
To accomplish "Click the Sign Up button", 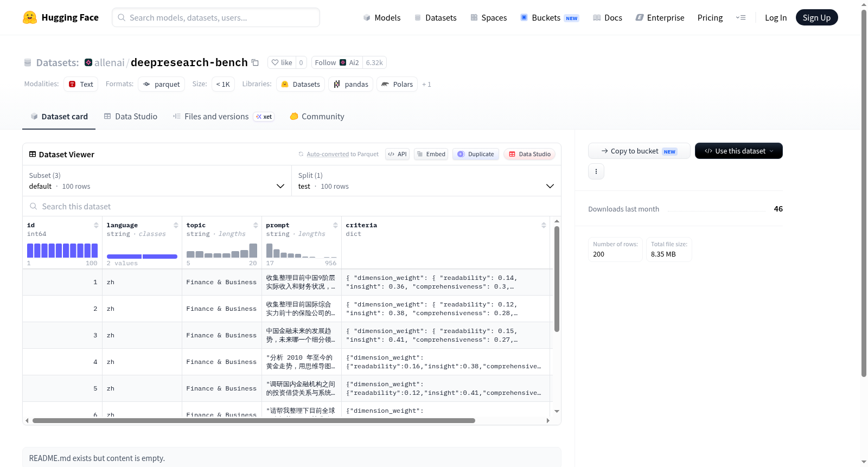I will [816, 17].
